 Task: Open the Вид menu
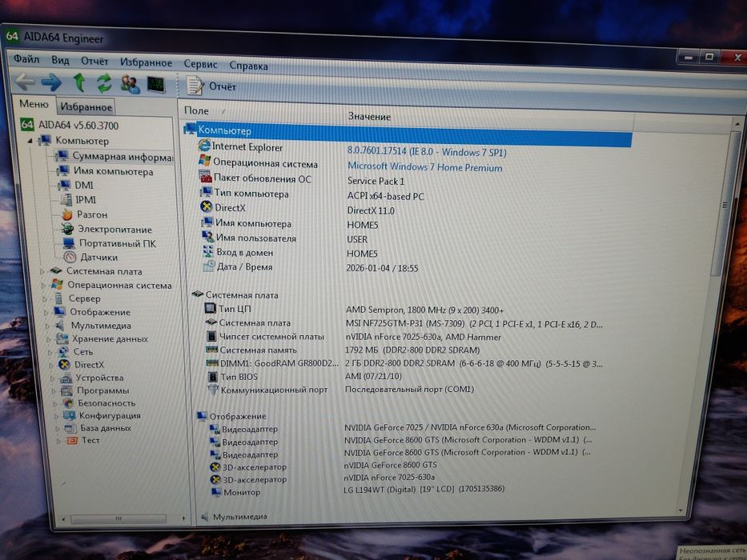click(61, 61)
